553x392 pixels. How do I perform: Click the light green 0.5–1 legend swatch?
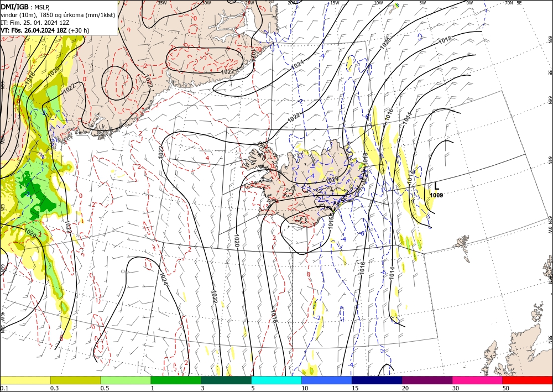click(126, 380)
